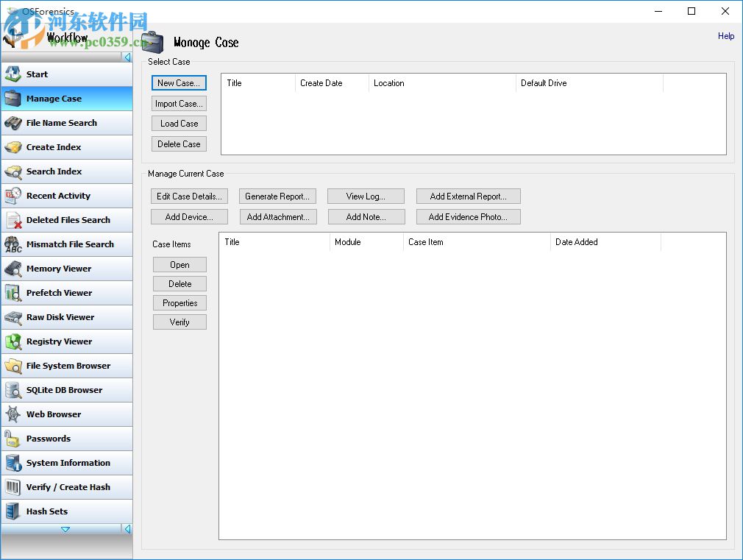Viewport: 743px width, 560px height.
Task: Click the Raw Disk Viewer icon
Action: (x=13, y=317)
